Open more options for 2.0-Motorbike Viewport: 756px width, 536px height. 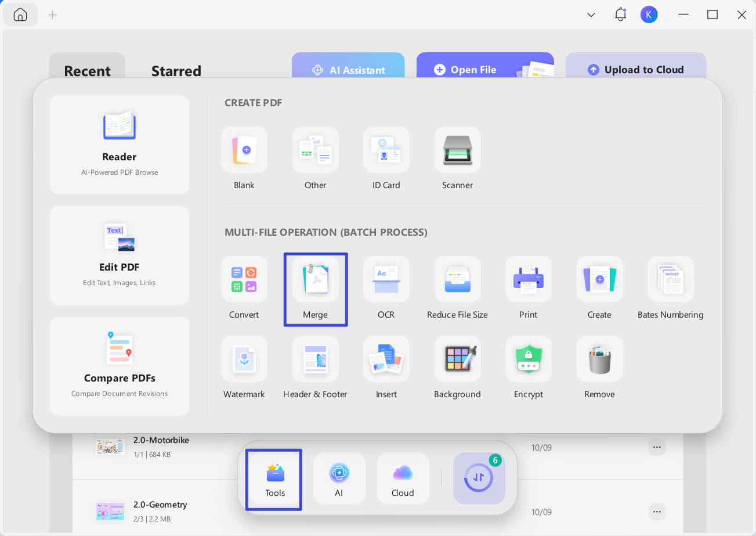click(657, 447)
